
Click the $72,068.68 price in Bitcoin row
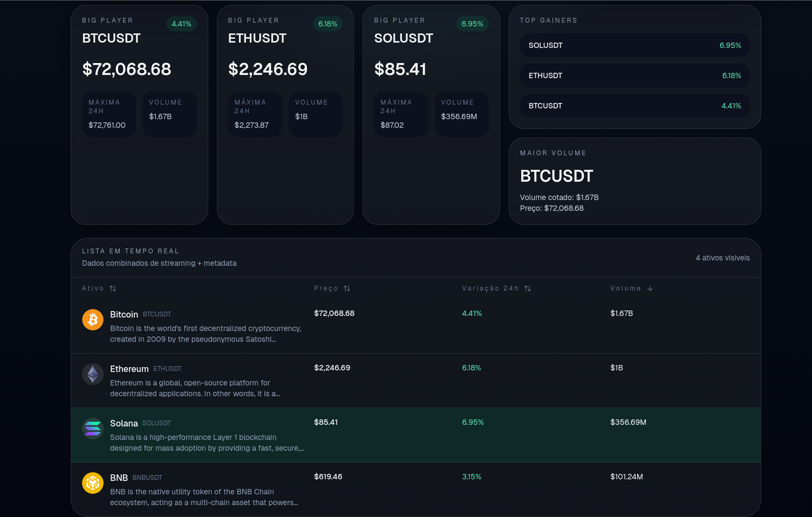tap(335, 313)
